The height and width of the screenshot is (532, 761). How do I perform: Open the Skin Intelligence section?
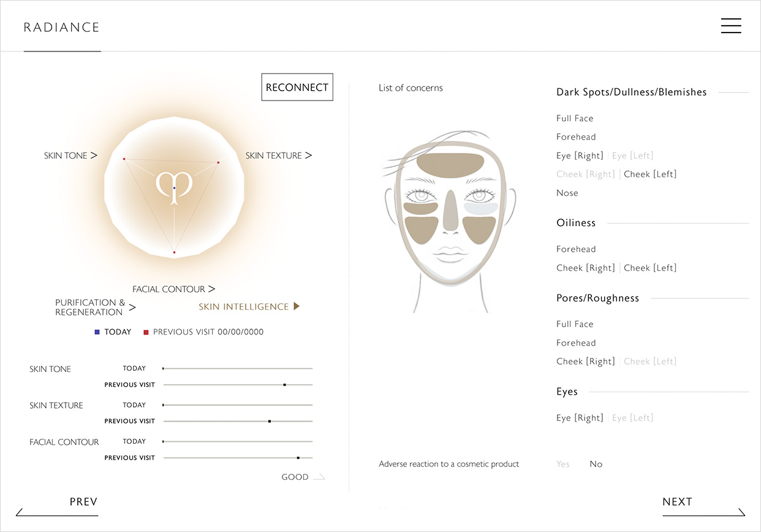click(x=249, y=306)
